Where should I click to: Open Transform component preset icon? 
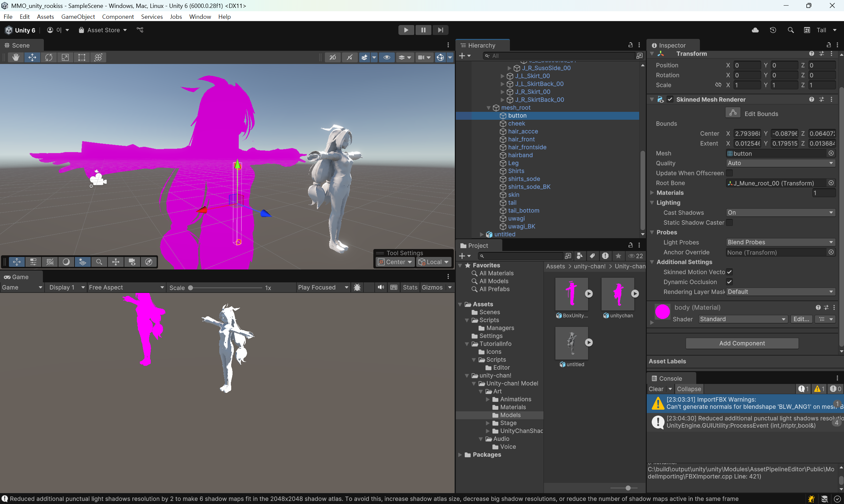point(822,54)
